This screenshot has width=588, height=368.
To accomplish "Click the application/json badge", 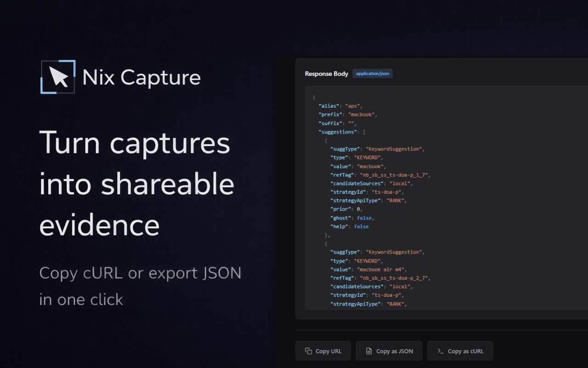I will [x=372, y=73].
